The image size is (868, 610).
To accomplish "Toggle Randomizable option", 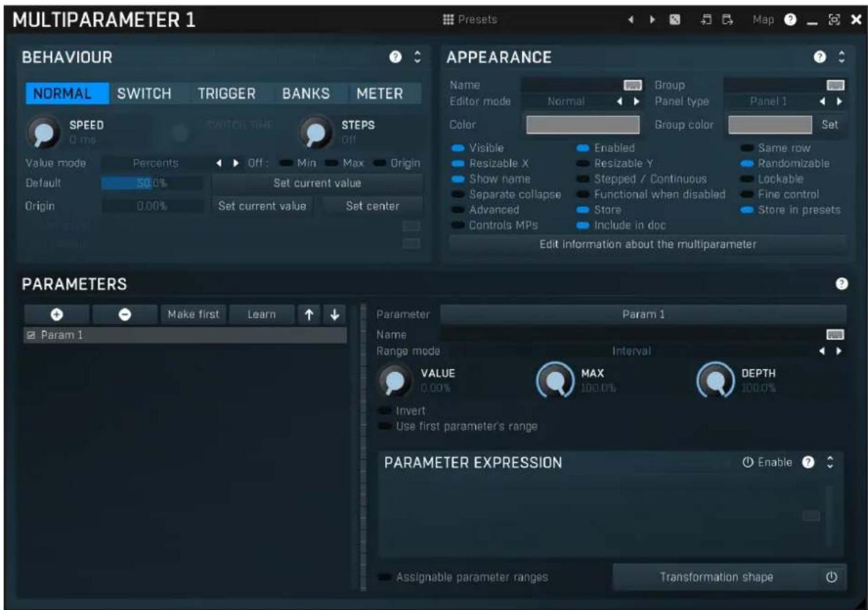I will pyautogui.click(x=785, y=164).
